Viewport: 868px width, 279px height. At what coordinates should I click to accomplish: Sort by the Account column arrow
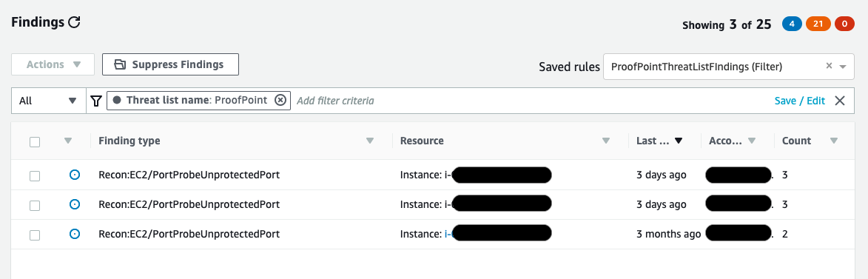click(x=752, y=141)
